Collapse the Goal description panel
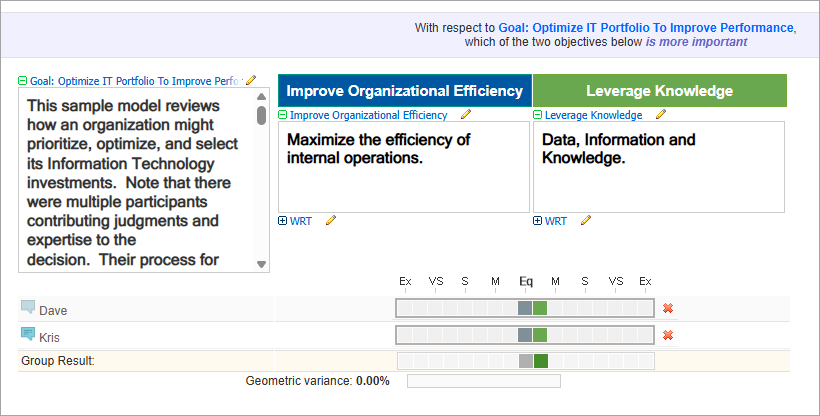 pos(23,82)
